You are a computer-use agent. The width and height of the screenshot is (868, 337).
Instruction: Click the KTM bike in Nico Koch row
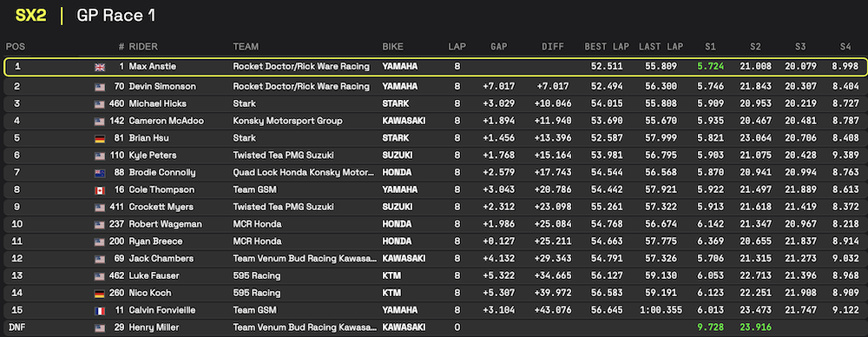(x=391, y=293)
